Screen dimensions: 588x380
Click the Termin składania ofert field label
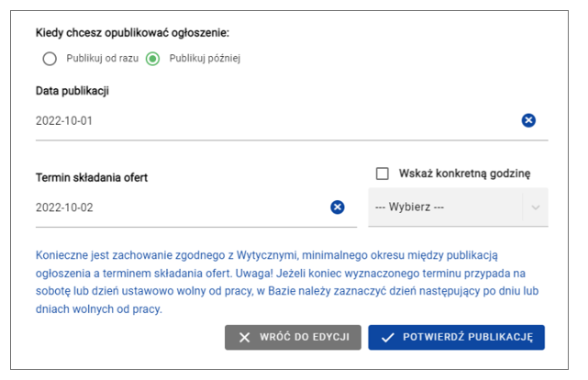[x=92, y=177]
